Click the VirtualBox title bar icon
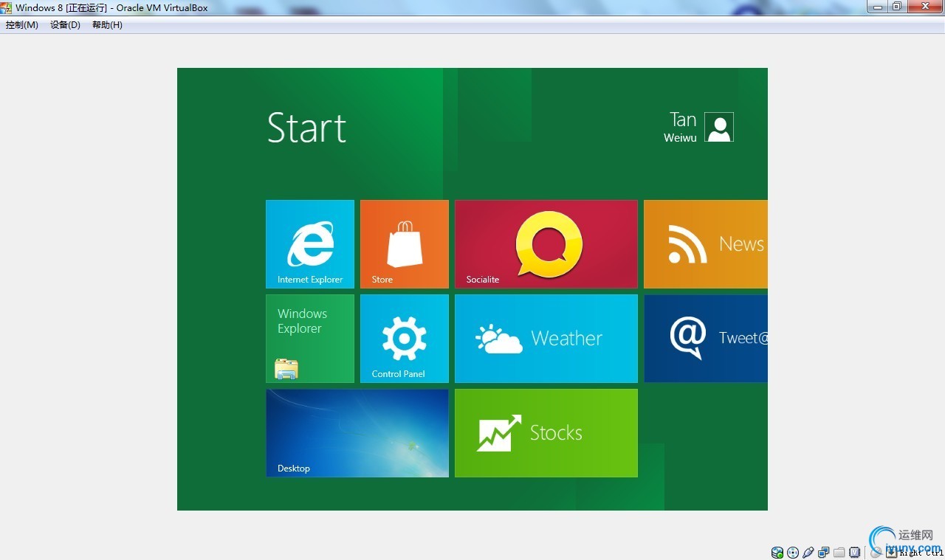Screen dimensions: 945x560 (x=7, y=7)
